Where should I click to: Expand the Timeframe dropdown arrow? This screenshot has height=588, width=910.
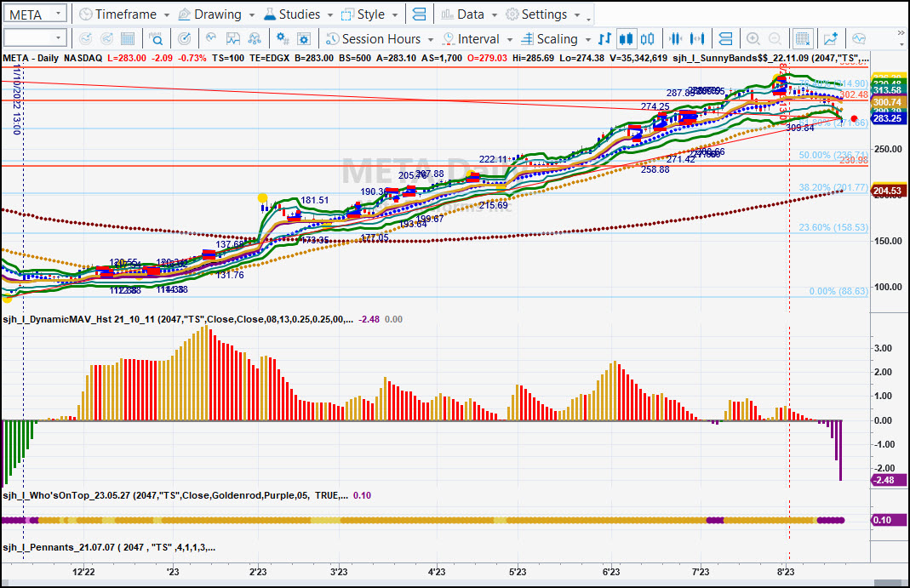[167, 14]
